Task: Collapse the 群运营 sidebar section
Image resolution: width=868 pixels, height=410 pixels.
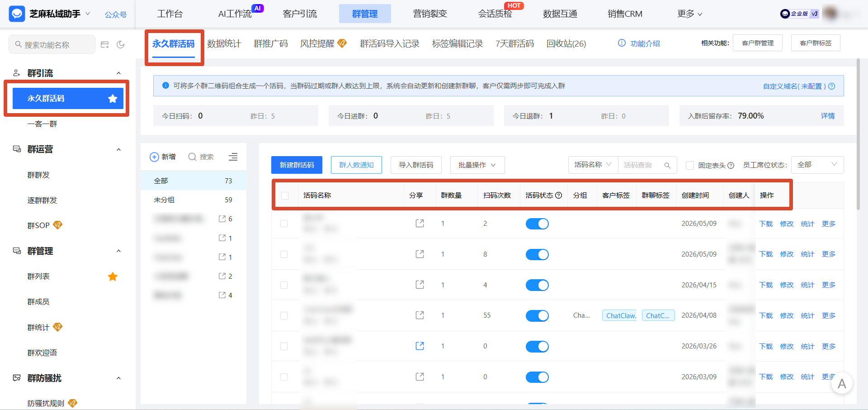Action: pos(118,149)
